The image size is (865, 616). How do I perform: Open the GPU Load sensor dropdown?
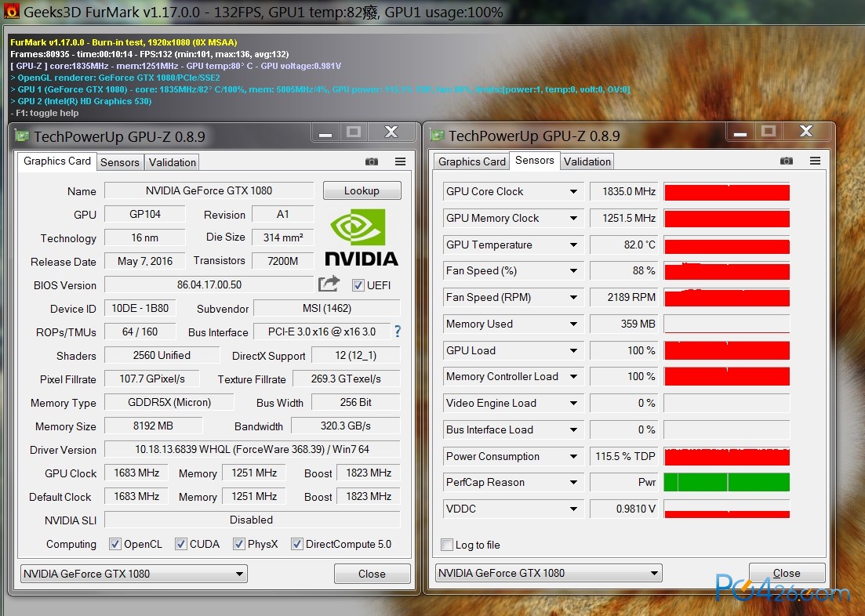pyautogui.click(x=574, y=350)
